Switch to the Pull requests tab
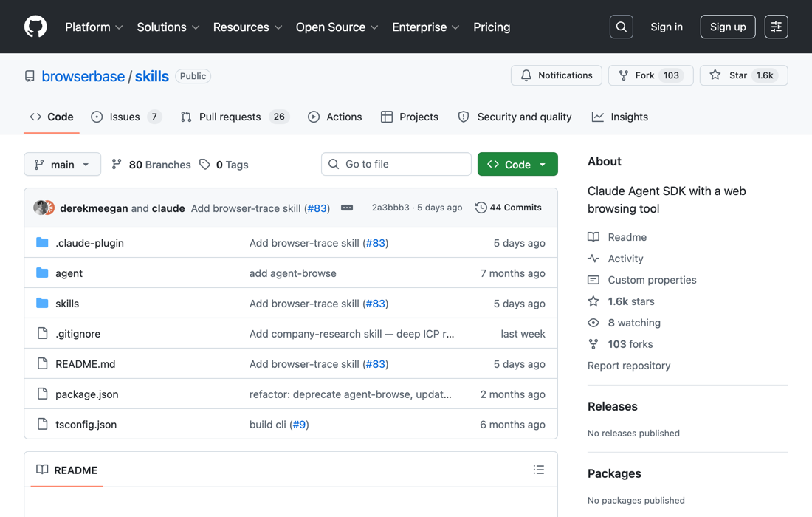Screen dimensions: 812x517 point(235,117)
